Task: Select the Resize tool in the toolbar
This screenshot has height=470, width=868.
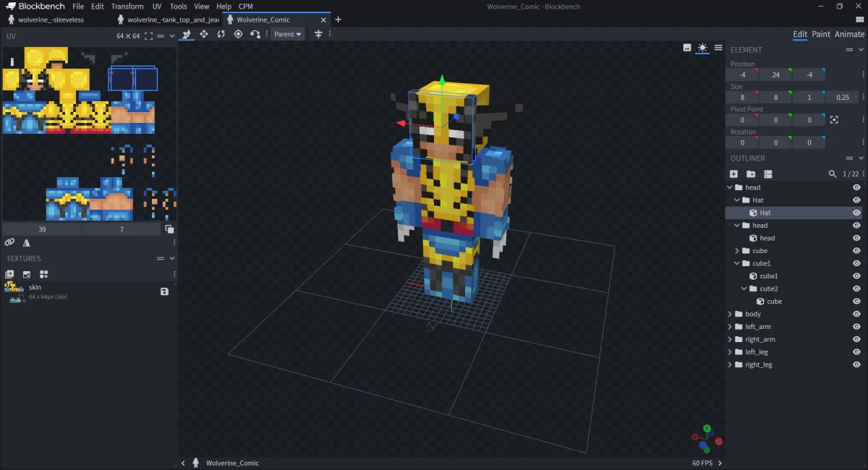Action: pos(204,34)
